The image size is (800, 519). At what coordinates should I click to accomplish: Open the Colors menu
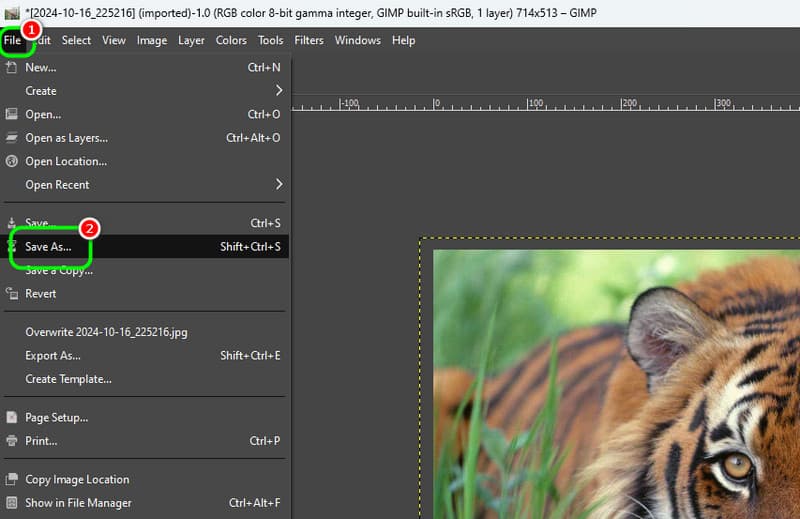pyautogui.click(x=231, y=40)
